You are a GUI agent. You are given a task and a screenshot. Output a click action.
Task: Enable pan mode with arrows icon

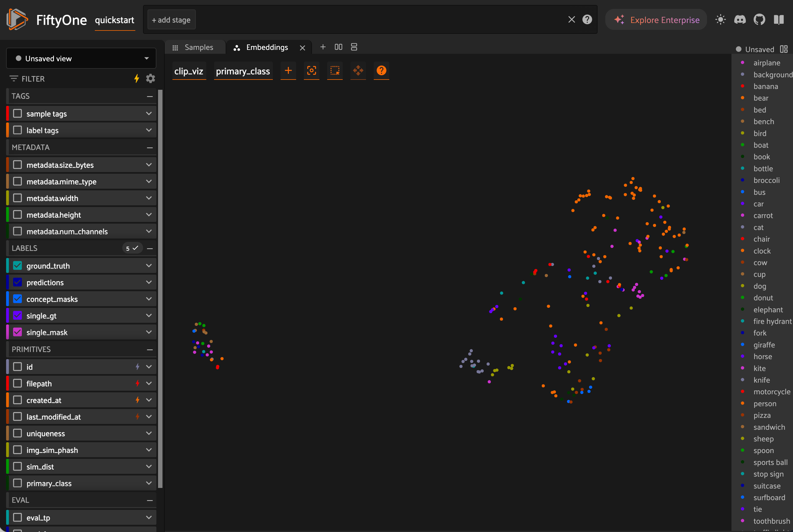click(x=358, y=71)
